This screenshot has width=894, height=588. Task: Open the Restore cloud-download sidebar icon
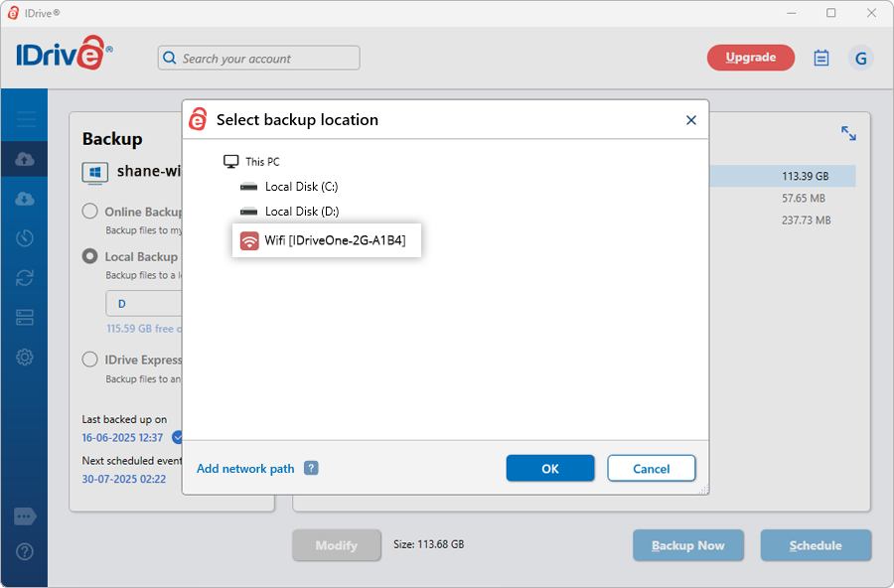tap(25, 199)
